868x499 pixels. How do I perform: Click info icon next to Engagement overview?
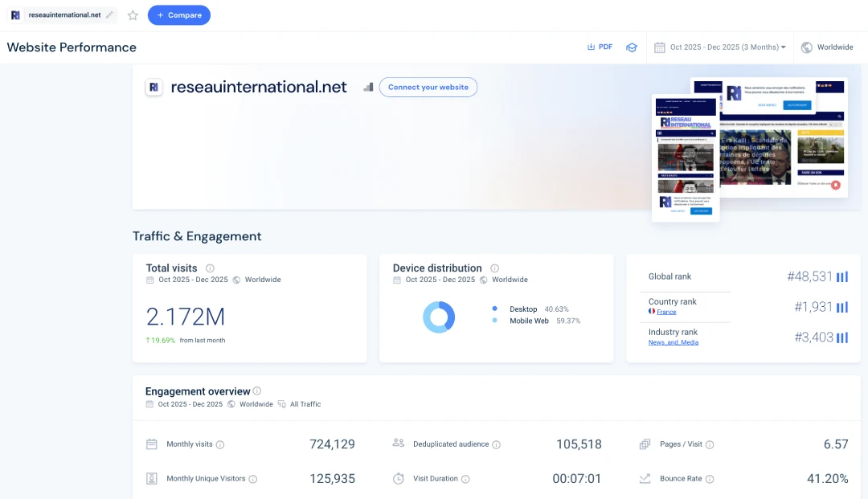(257, 391)
